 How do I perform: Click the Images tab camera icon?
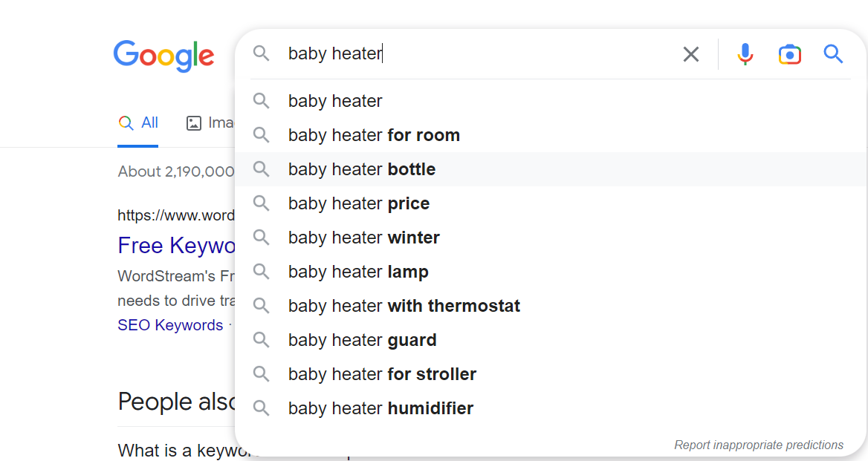pos(195,122)
